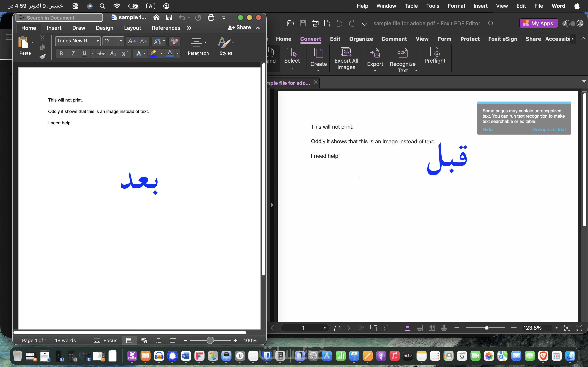Toggle Bold formatting in Word

pos(61,53)
